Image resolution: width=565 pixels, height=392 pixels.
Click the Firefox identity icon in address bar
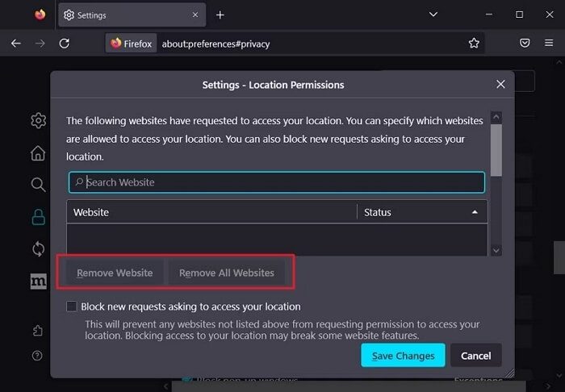tap(131, 44)
